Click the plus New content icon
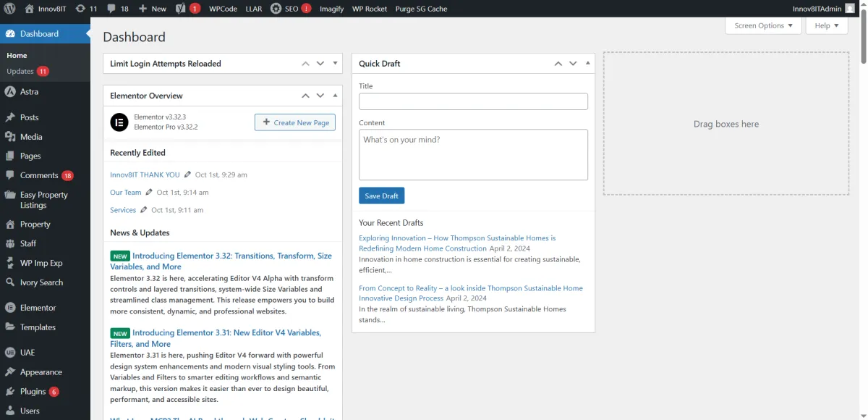 click(x=142, y=9)
